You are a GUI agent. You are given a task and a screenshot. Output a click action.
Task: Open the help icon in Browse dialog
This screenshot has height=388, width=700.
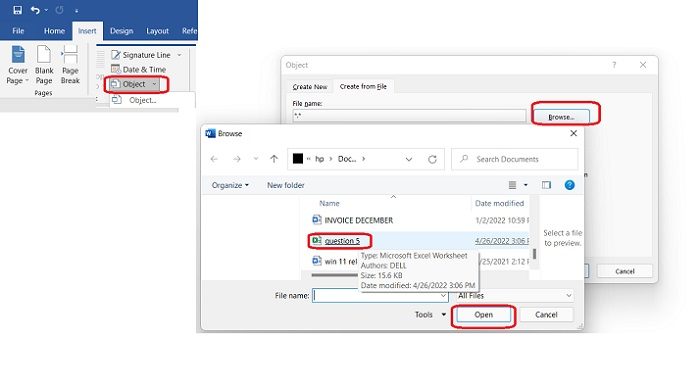pyautogui.click(x=570, y=185)
